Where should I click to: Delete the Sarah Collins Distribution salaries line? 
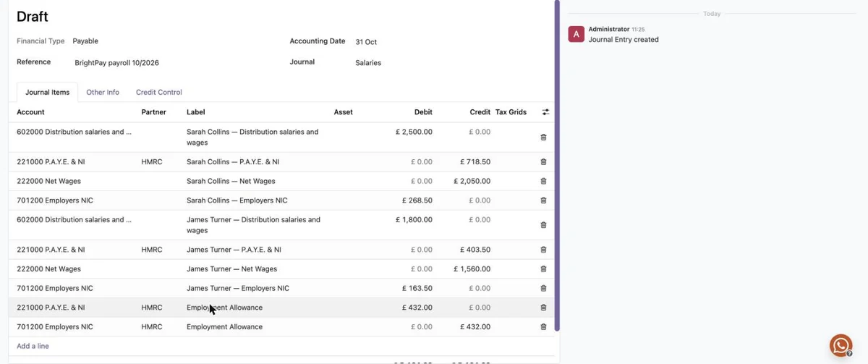coord(543,137)
